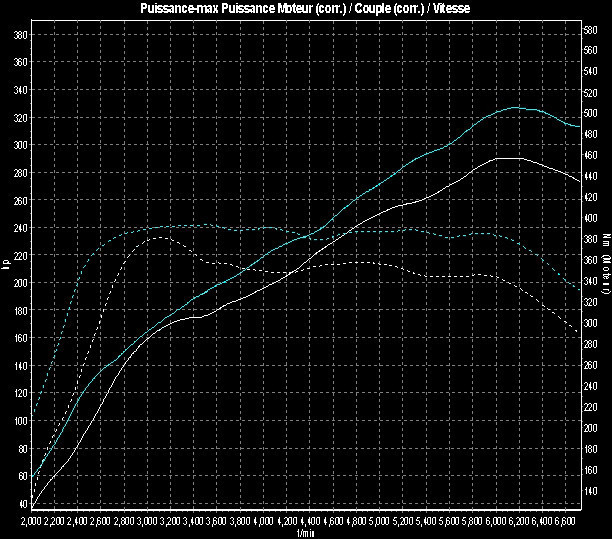Click the 2,000 tick on the rpm axis
Image resolution: width=612 pixels, height=539 pixels.
(x=33, y=522)
